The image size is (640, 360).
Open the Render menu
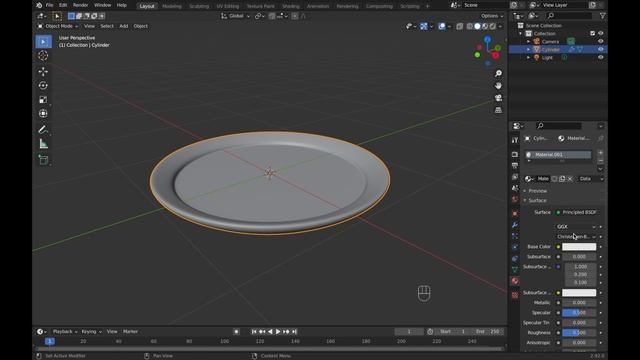80,5
